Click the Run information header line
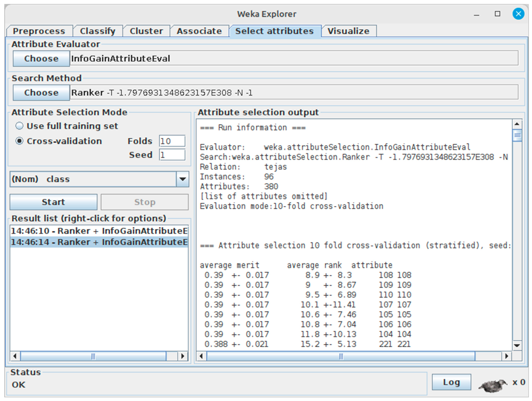 253,127
